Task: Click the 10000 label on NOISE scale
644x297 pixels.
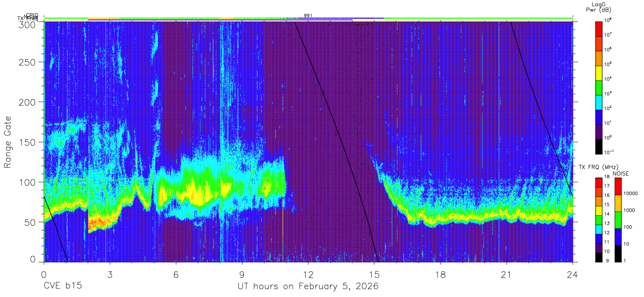Action: tap(631, 193)
